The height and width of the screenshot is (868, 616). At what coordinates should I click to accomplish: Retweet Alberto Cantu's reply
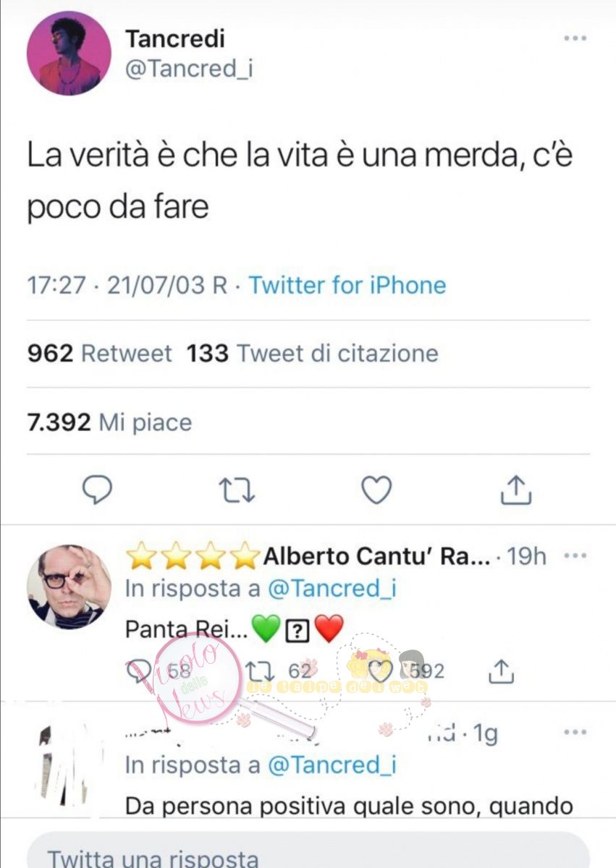click(x=258, y=672)
